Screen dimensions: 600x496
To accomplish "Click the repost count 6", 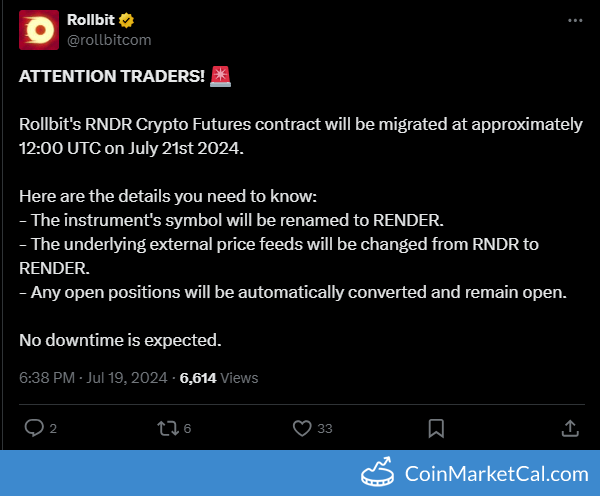I will (x=187, y=429).
